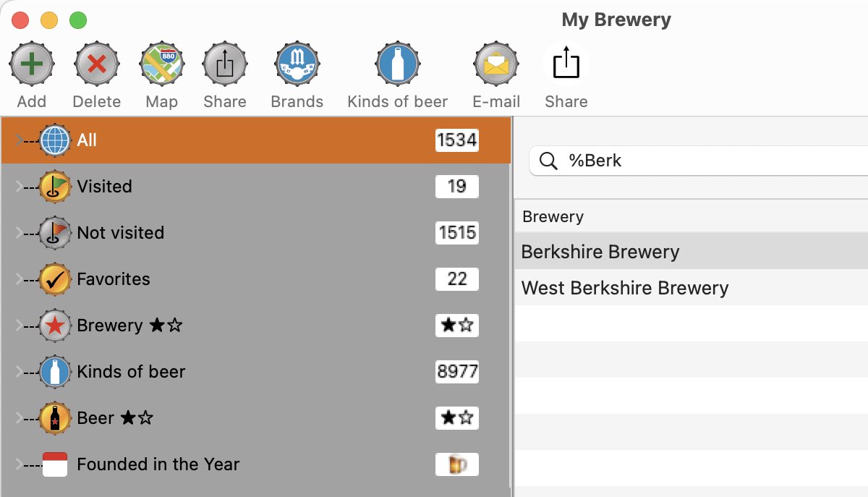
Task: Click the search magnifying glass icon
Action: [549, 161]
